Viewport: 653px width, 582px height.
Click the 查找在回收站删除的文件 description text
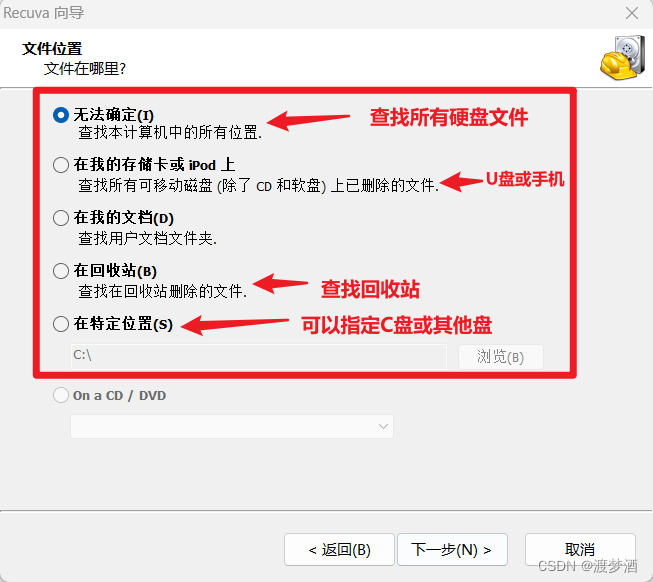162,291
